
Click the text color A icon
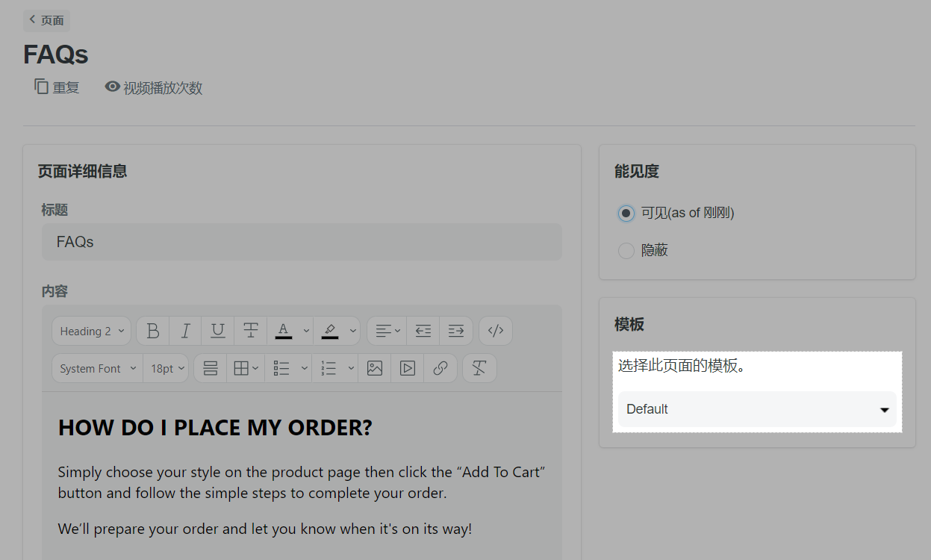point(283,331)
